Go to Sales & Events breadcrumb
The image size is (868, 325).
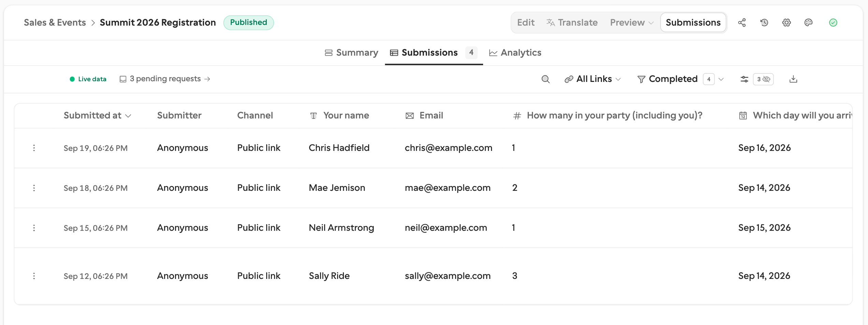pos(55,23)
